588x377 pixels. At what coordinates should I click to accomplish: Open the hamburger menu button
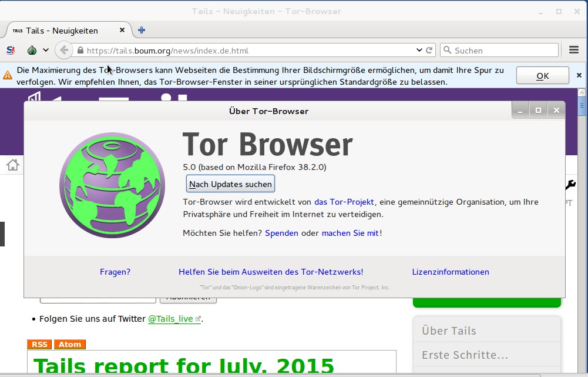coord(574,50)
